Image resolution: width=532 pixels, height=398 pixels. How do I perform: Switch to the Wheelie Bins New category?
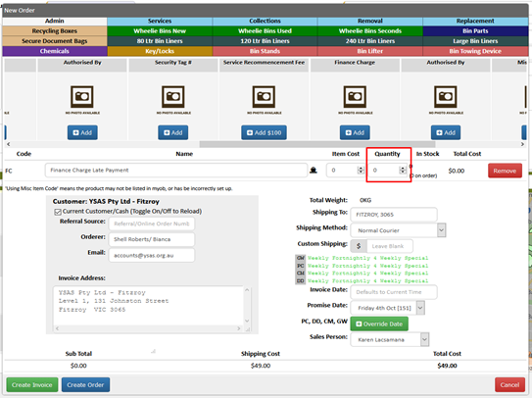(x=160, y=31)
